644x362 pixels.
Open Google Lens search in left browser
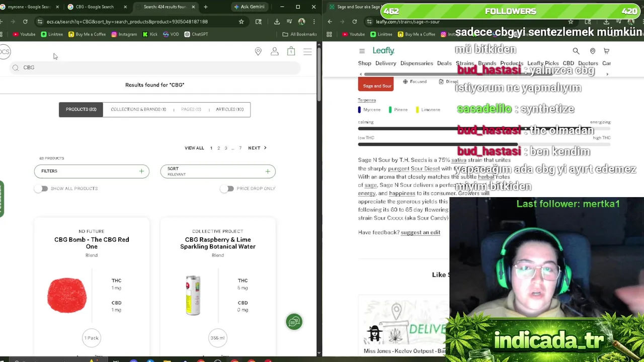pos(259,22)
